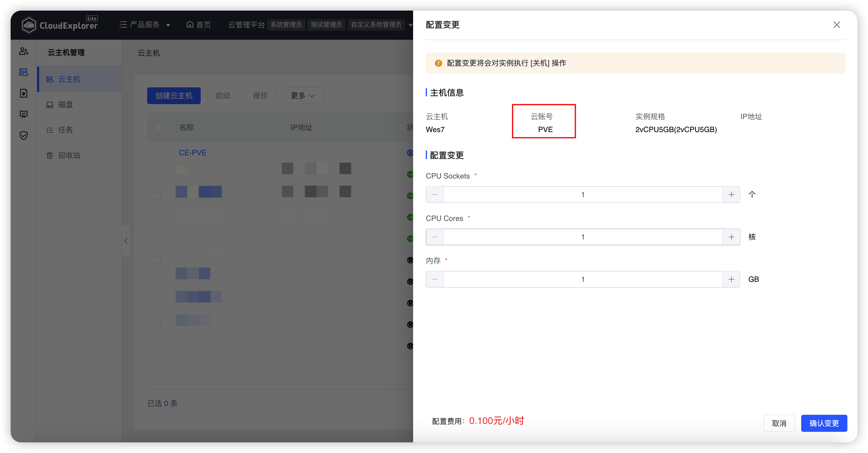This screenshot has height=453, width=868.
Task: Click the Wes7 host name value
Action: (435, 130)
